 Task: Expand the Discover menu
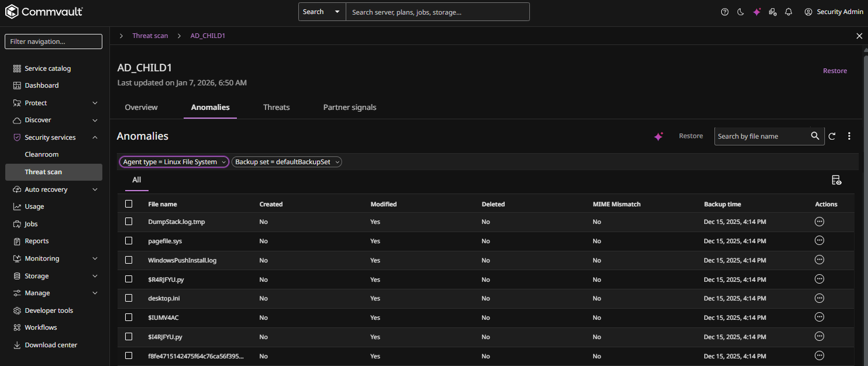[x=95, y=120]
